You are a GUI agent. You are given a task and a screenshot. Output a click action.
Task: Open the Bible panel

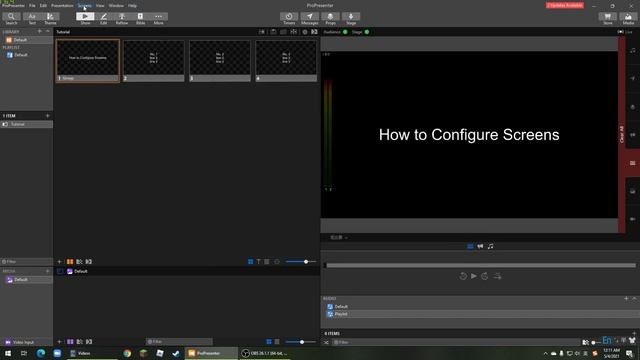[x=140, y=18]
